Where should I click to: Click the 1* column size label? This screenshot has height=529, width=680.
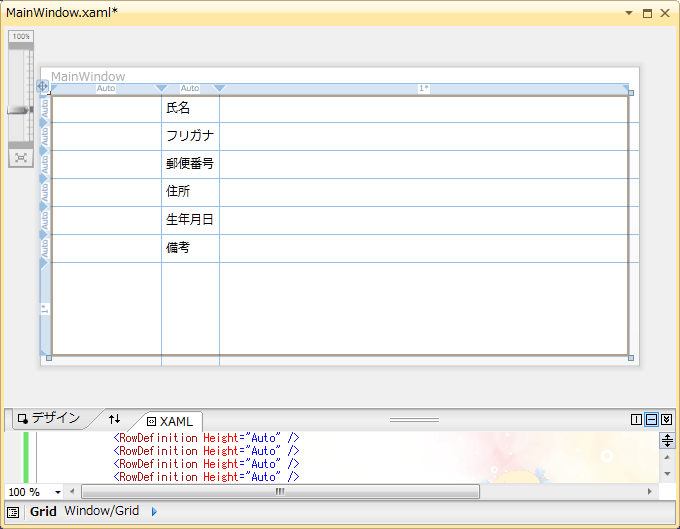[x=424, y=88]
